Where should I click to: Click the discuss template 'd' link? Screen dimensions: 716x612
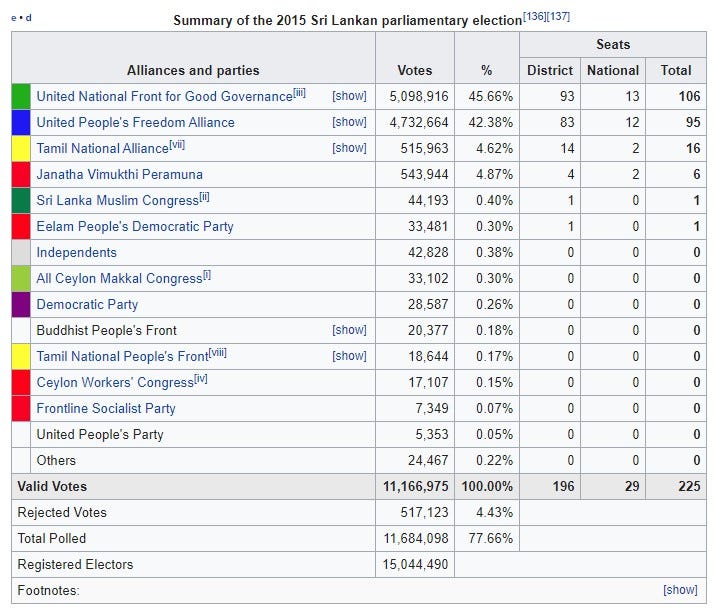click(29, 18)
